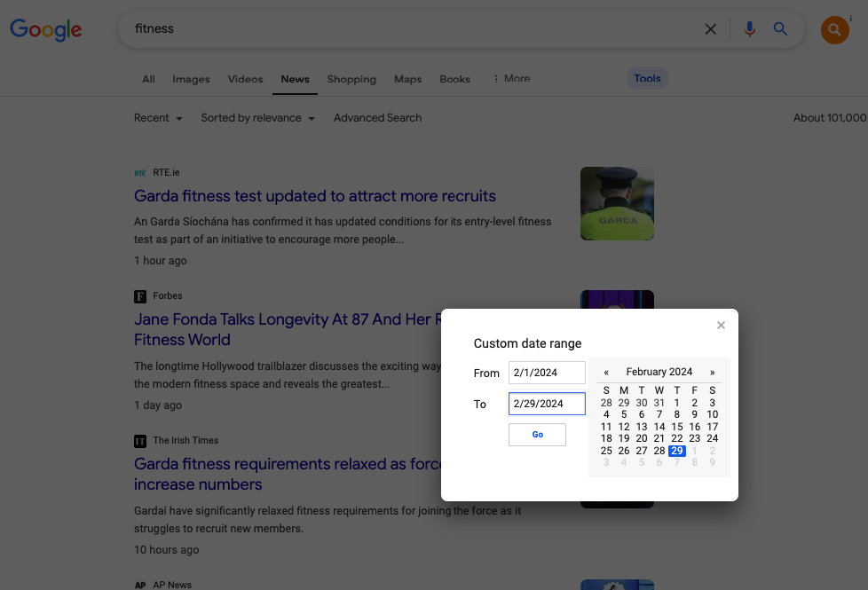Viewport: 868px width, 590px height.
Task: Click the About 101,000 results count
Action: click(831, 118)
